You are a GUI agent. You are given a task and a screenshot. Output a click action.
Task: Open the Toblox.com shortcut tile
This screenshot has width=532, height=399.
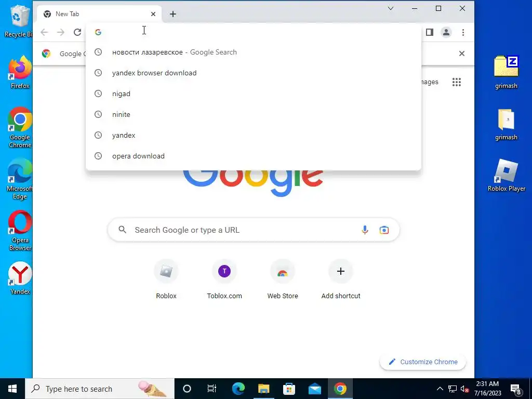click(224, 279)
